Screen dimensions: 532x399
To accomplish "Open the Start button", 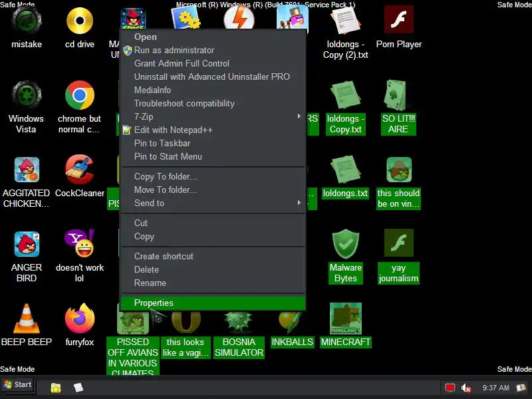I will (x=18, y=385).
